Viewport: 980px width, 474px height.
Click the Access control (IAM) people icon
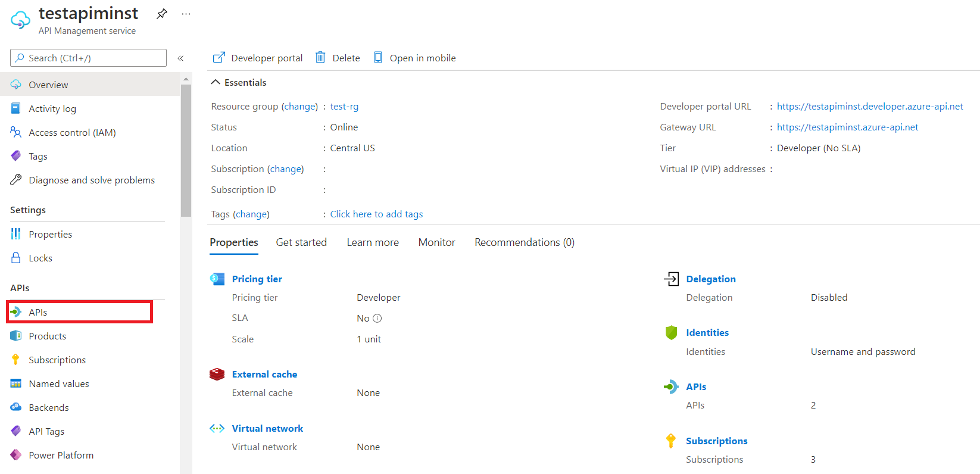point(16,132)
